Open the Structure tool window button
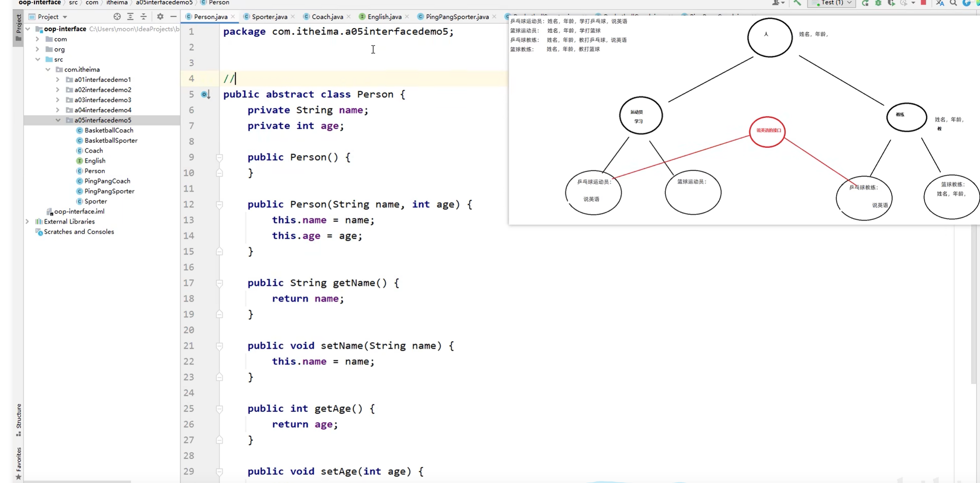Image resolution: width=980 pixels, height=483 pixels. point(18,419)
